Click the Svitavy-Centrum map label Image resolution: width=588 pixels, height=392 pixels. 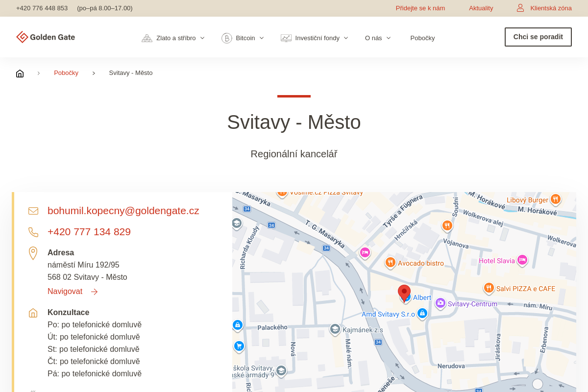pyautogui.click(x=472, y=304)
